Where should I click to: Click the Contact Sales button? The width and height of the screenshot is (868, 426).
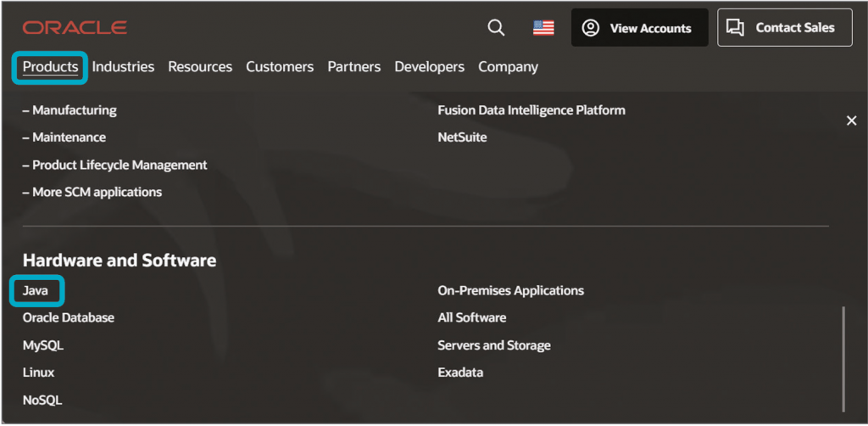pos(784,28)
